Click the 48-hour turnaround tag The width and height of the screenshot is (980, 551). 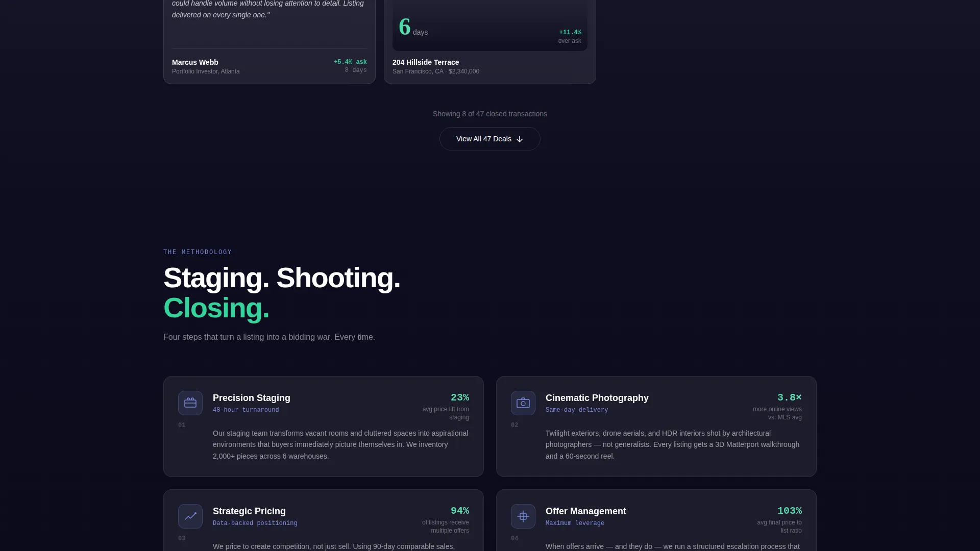(246, 410)
